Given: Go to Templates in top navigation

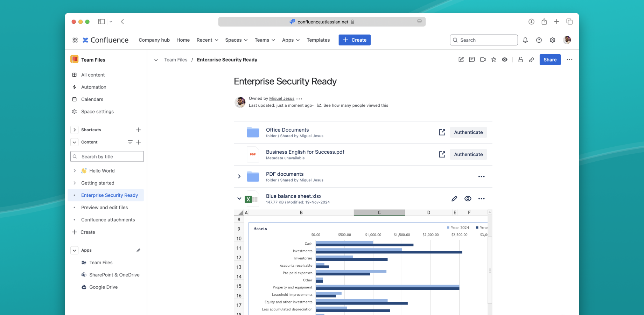Looking at the screenshot, I should [x=318, y=40].
